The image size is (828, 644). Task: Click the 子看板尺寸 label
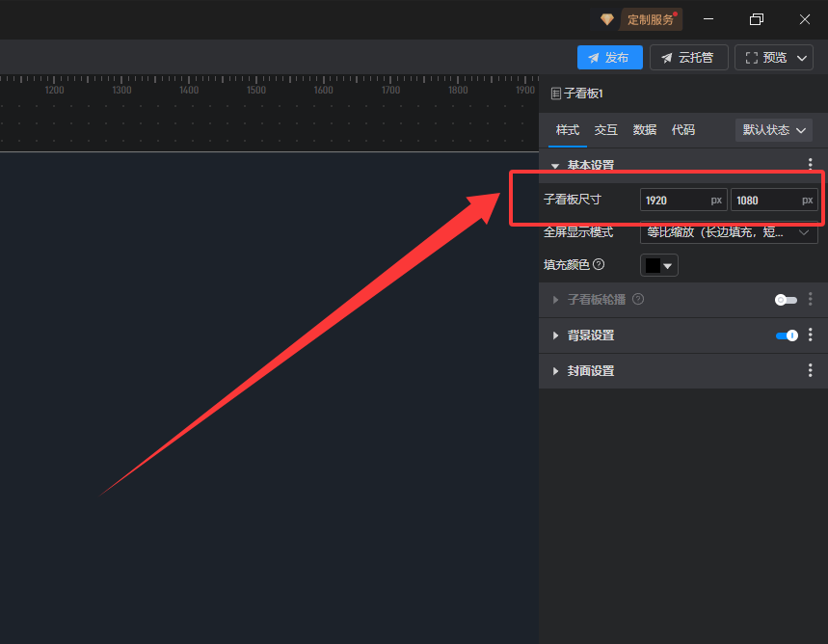(x=573, y=200)
